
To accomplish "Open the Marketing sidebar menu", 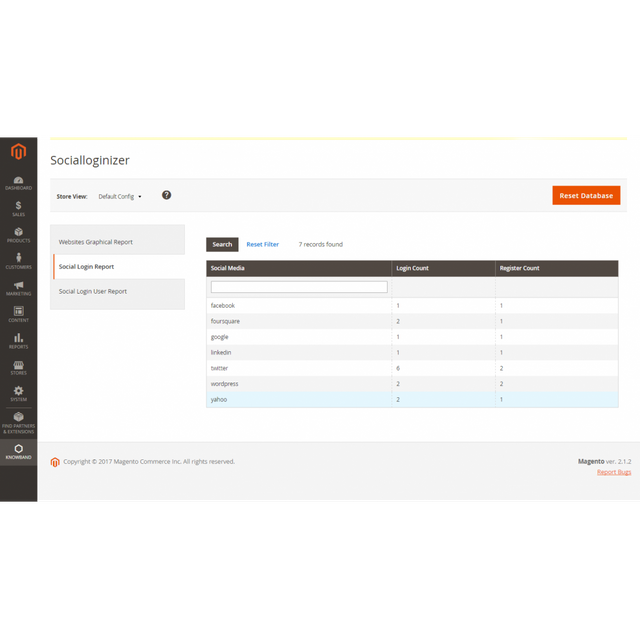I will click(x=18, y=288).
